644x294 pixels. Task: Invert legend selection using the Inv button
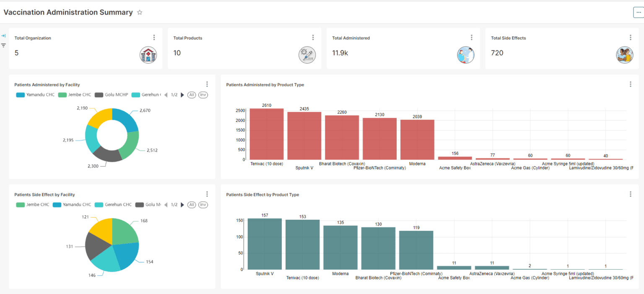click(x=203, y=95)
